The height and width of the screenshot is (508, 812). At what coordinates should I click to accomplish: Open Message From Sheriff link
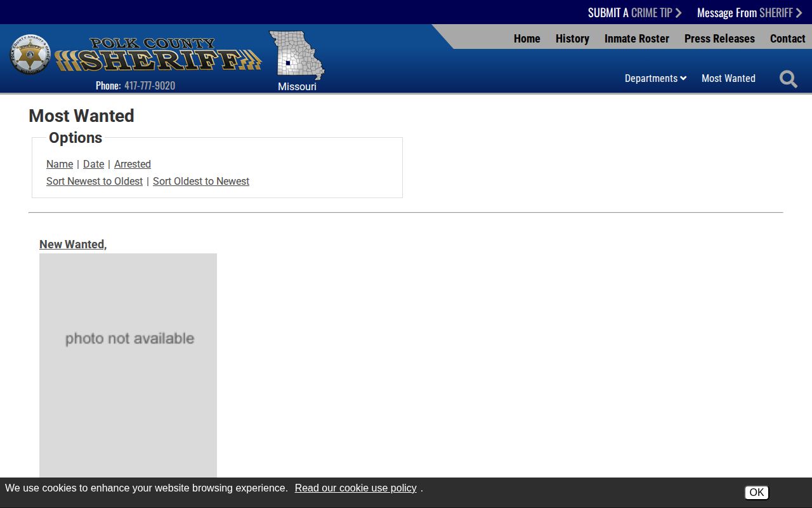(x=749, y=13)
